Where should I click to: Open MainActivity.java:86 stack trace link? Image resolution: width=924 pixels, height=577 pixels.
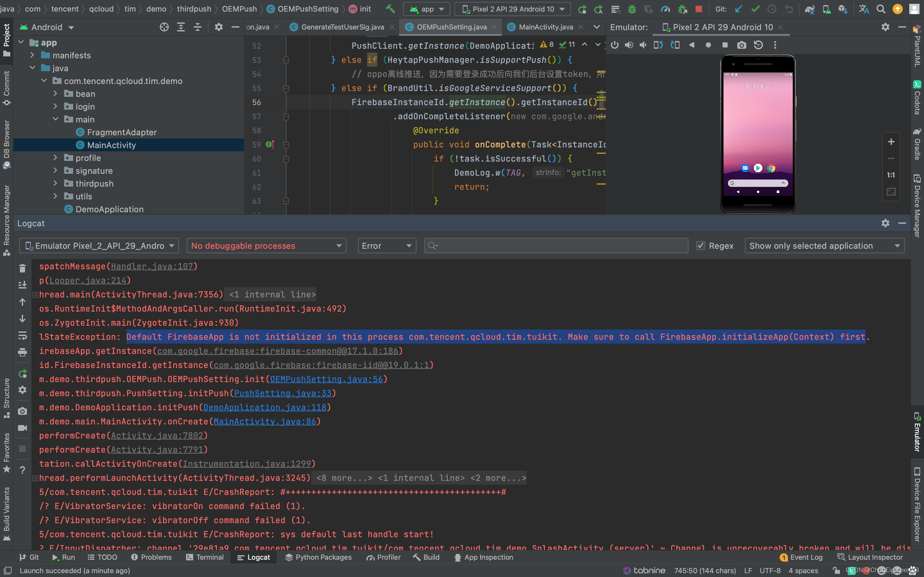(x=265, y=421)
